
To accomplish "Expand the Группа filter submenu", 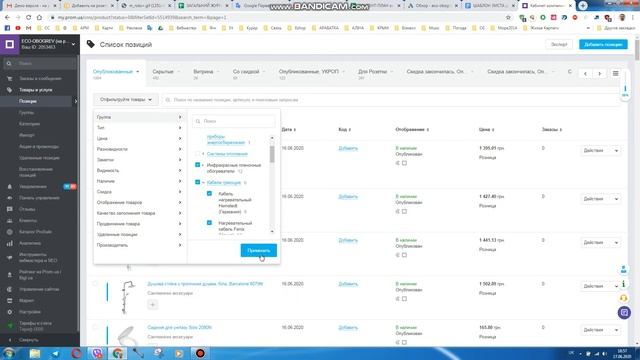I will click(139, 117).
